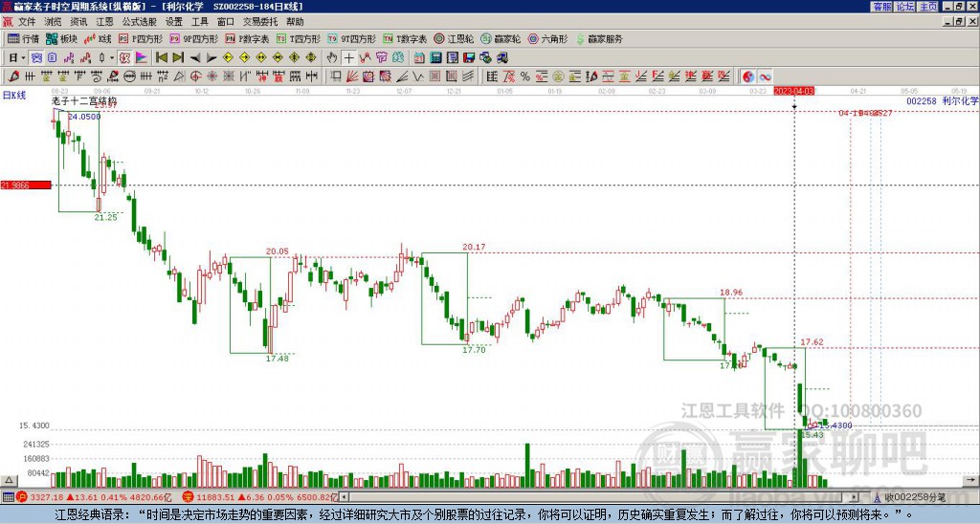Select the red fan lines tool
This screenshot has width=980, height=524.
352,76
